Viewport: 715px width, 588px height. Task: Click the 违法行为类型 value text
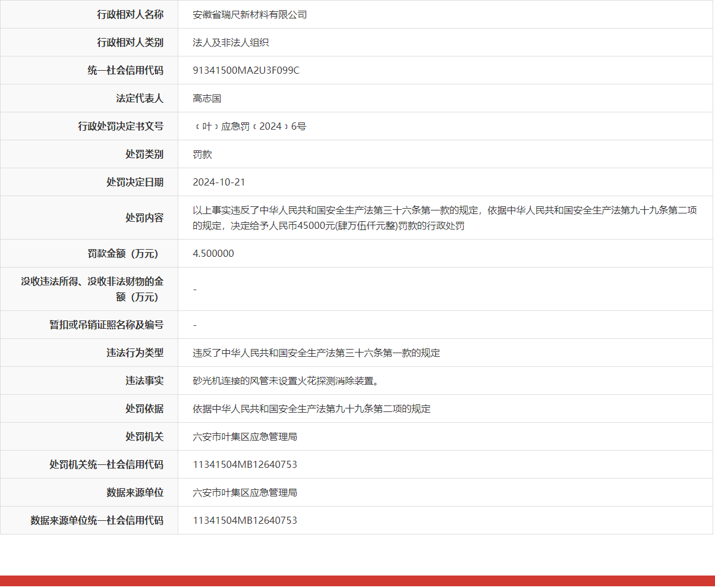316,353
